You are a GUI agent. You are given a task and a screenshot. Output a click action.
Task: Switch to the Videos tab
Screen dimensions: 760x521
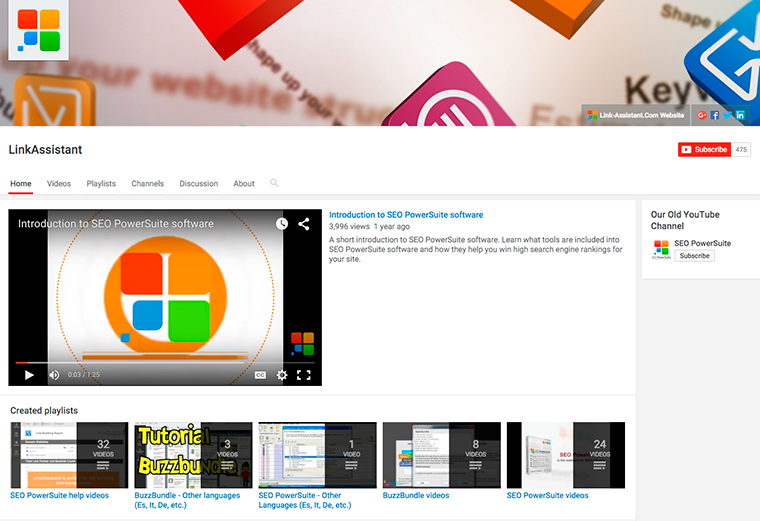(59, 184)
